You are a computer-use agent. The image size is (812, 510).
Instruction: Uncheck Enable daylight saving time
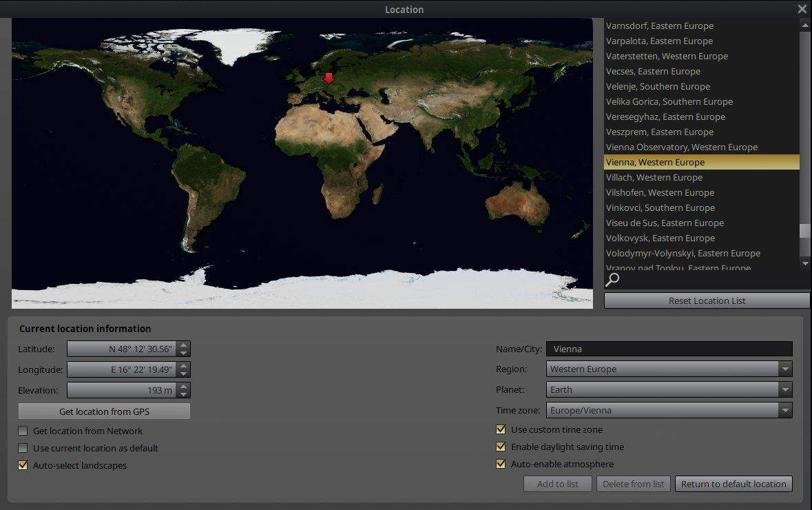pos(501,447)
